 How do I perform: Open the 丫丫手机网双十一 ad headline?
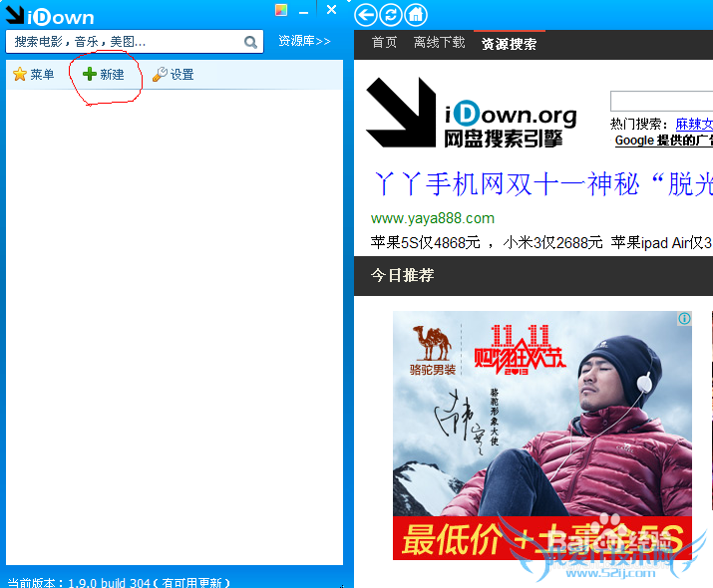542,184
